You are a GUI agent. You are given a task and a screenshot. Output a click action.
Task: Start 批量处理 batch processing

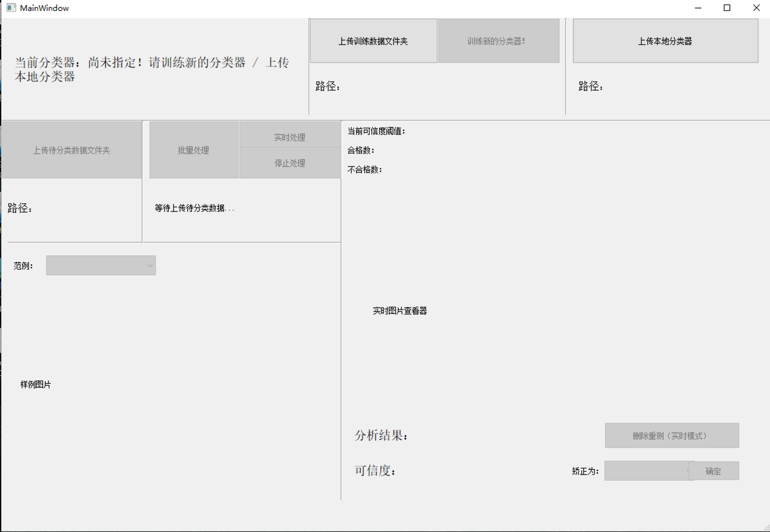(x=193, y=150)
